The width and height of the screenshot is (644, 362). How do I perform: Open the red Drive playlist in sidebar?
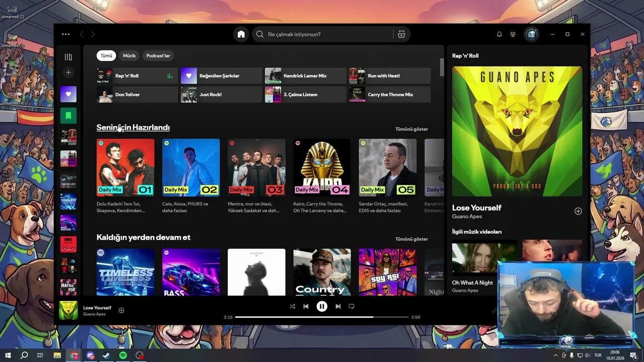point(68,244)
